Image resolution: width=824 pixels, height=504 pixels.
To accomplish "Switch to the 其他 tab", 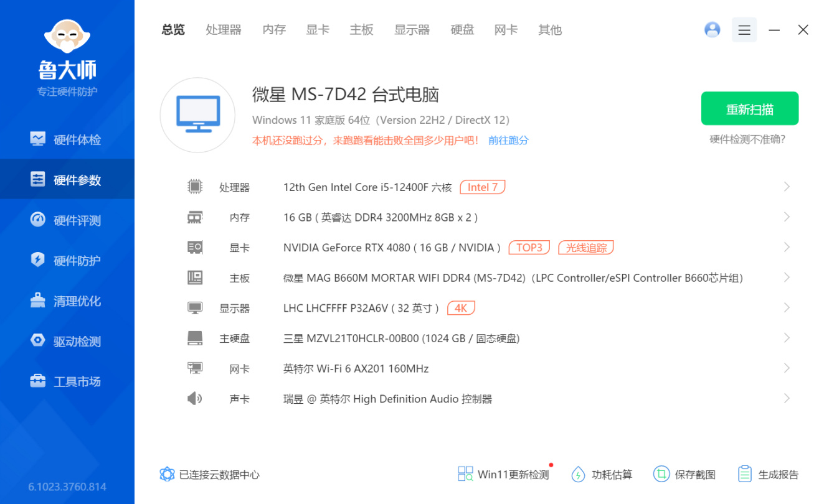I will tap(550, 30).
